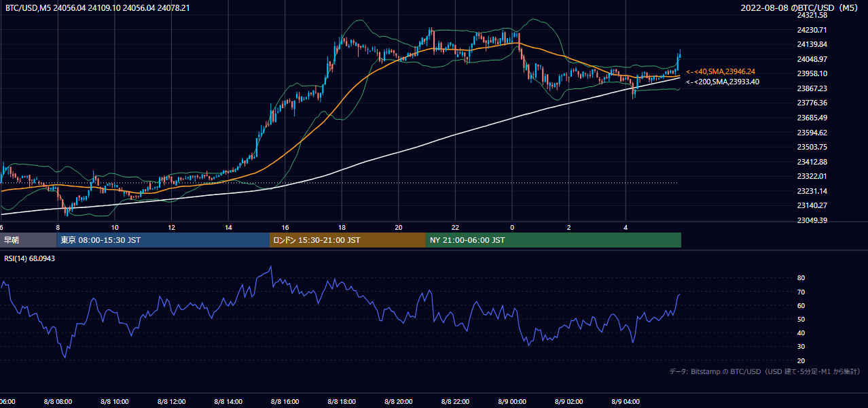Click hour tick 0 under the price chart
This screenshot has height=408, width=868.
coord(512,227)
